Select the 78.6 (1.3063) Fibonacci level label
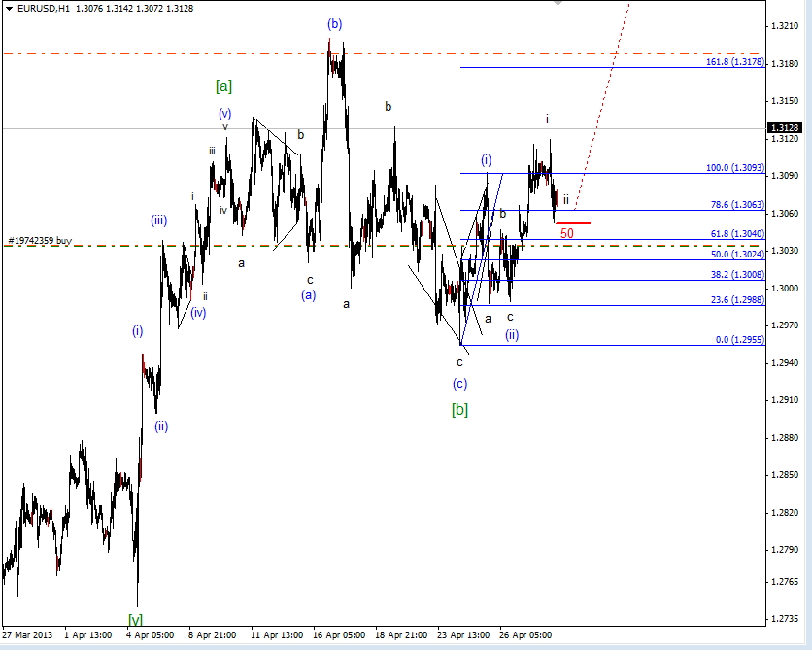 click(737, 205)
